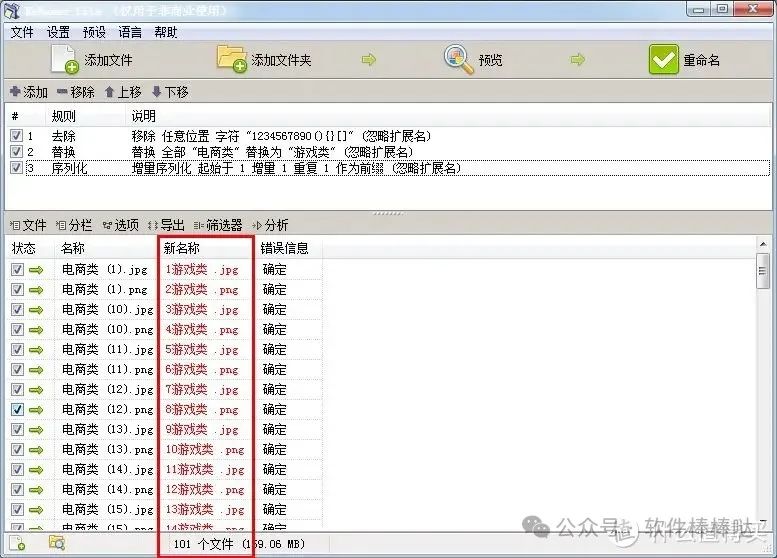Open the 帮助 help menu
Viewport: 777px width, 558px height.
166,33
